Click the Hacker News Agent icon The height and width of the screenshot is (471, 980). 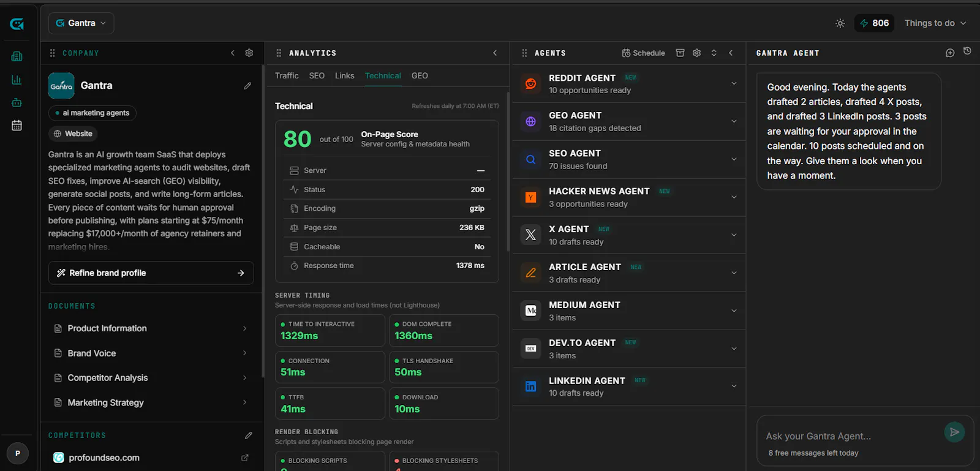[x=531, y=197]
